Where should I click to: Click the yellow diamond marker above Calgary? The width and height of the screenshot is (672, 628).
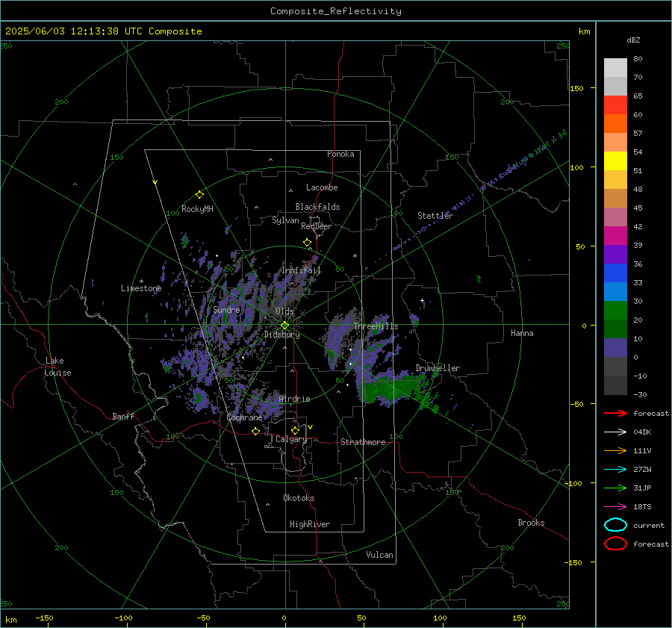[295, 430]
